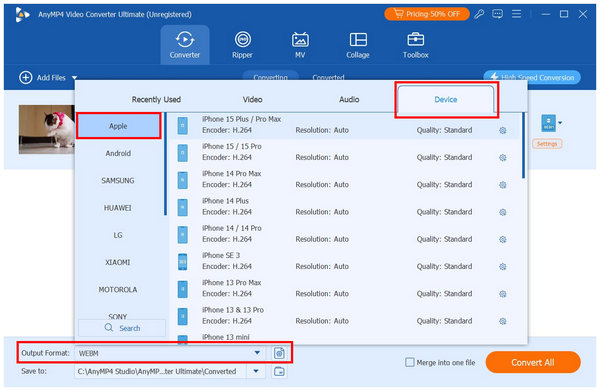Click the device list vertical scrollbar

pos(523,145)
